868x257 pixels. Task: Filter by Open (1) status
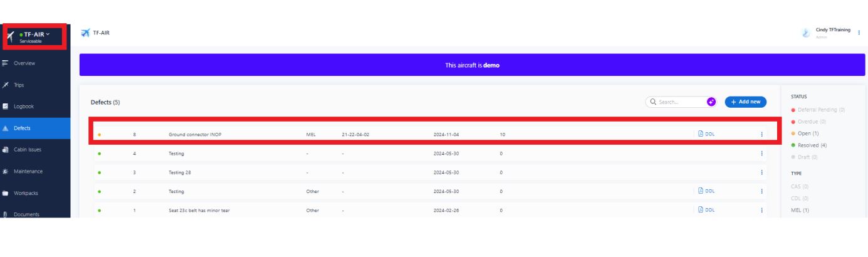[805, 134]
